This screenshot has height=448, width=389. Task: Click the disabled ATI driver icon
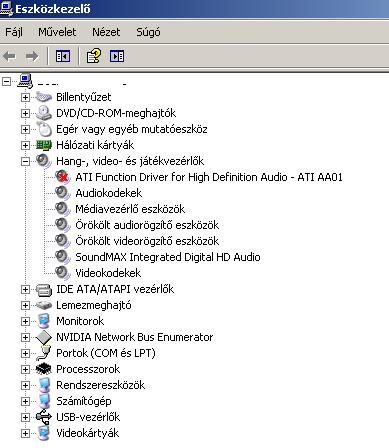tap(63, 177)
